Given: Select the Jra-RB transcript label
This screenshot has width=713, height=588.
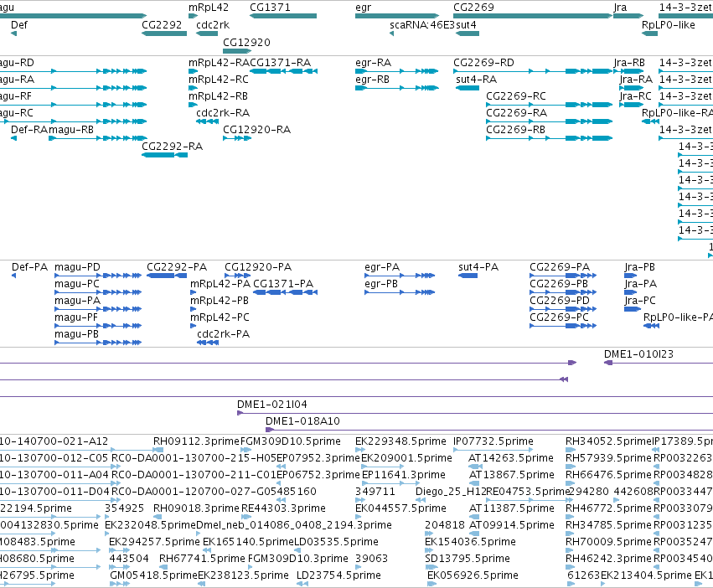Looking at the screenshot, I should [629, 62].
